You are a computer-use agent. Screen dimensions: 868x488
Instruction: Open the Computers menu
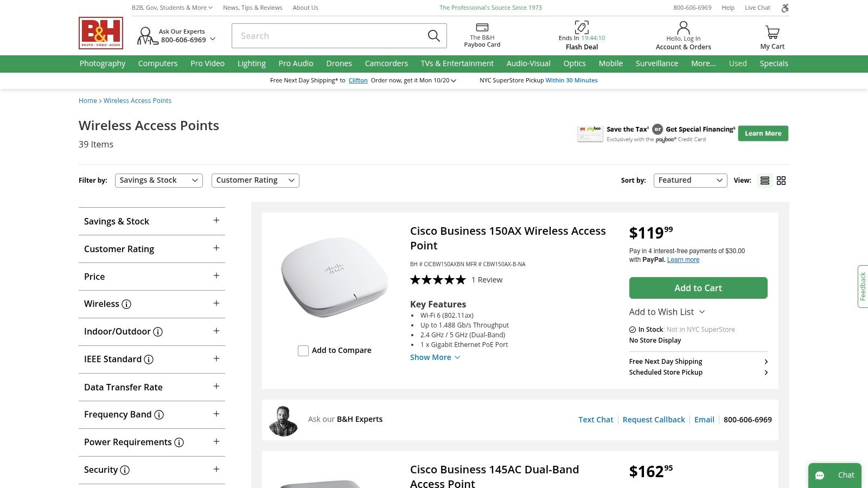click(x=158, y=63)
